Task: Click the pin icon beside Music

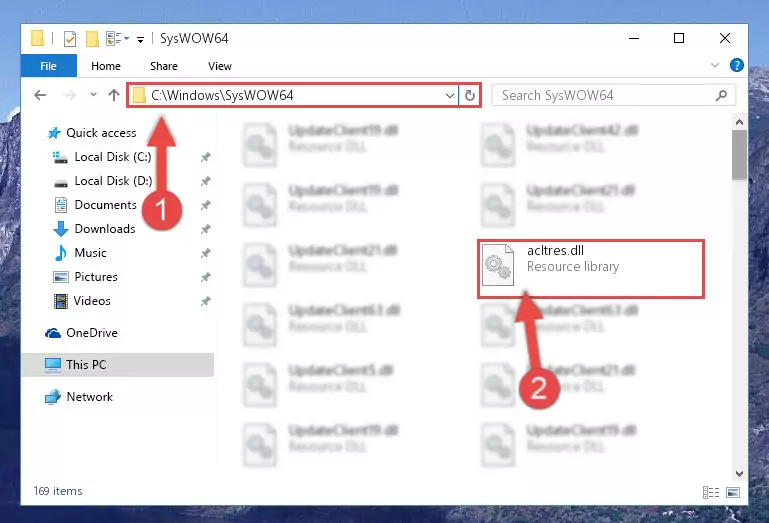Action: point(205,253)
